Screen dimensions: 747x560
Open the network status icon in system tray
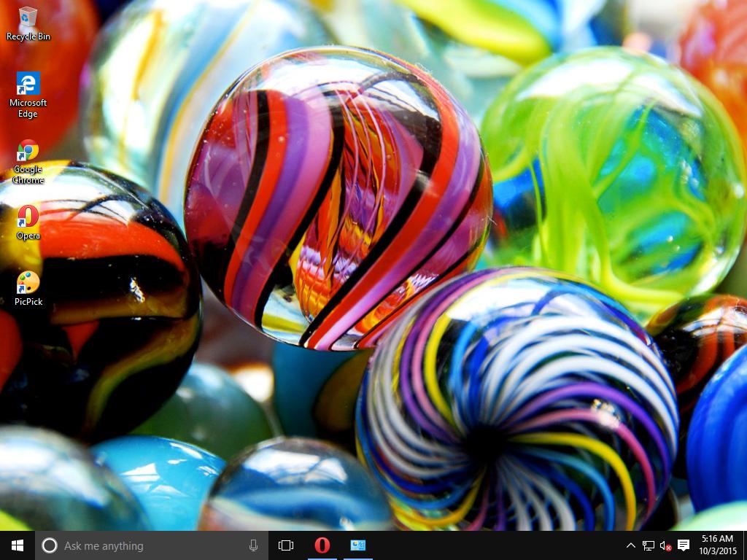(x=647, y=545)
